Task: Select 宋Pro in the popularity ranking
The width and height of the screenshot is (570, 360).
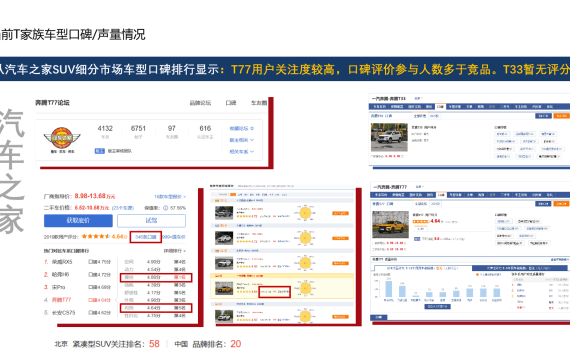Action: point(59,287)
